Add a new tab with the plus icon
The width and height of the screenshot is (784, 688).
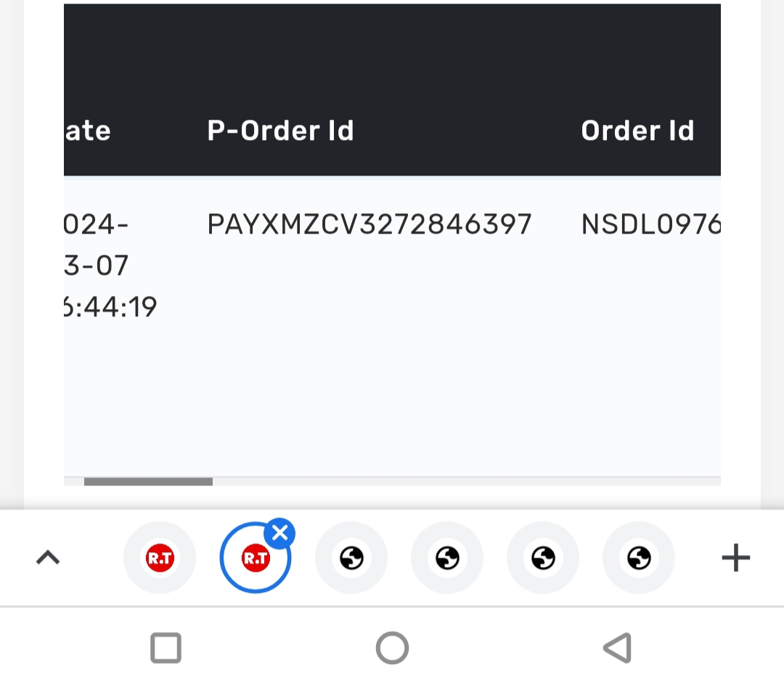point(735,558)
